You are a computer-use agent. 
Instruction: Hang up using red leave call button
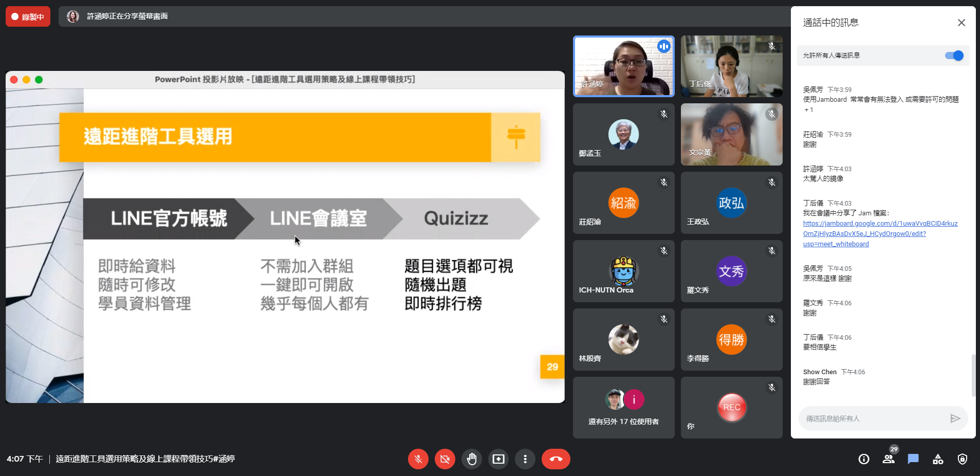point(556,459)
